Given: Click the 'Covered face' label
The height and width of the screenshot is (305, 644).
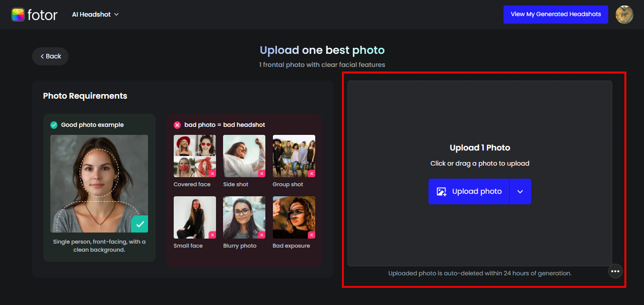Looking at the screenshot, I should point(192,185).
